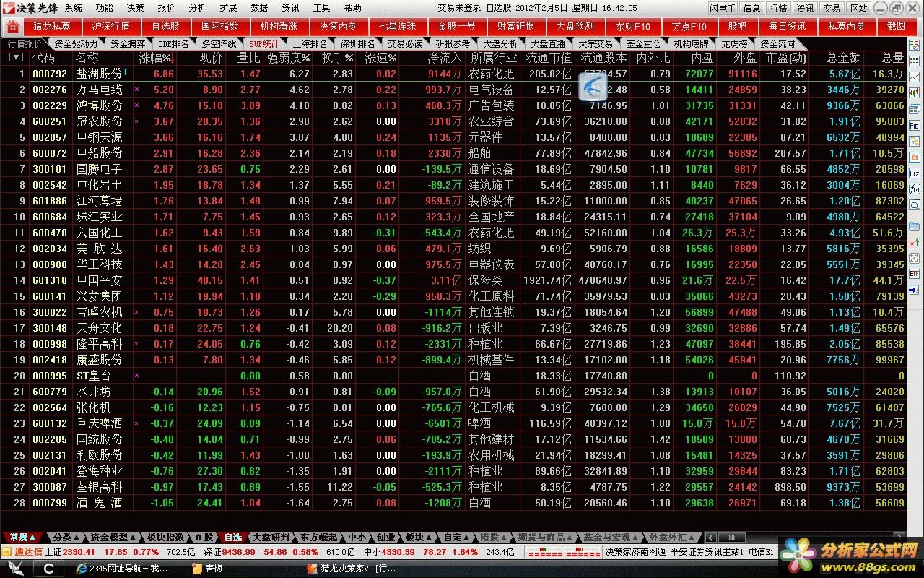The width and height of the screenshot is (924, 578).
Task: Open the magnifier search icon in right sidebar
Action: coord(915,206)
